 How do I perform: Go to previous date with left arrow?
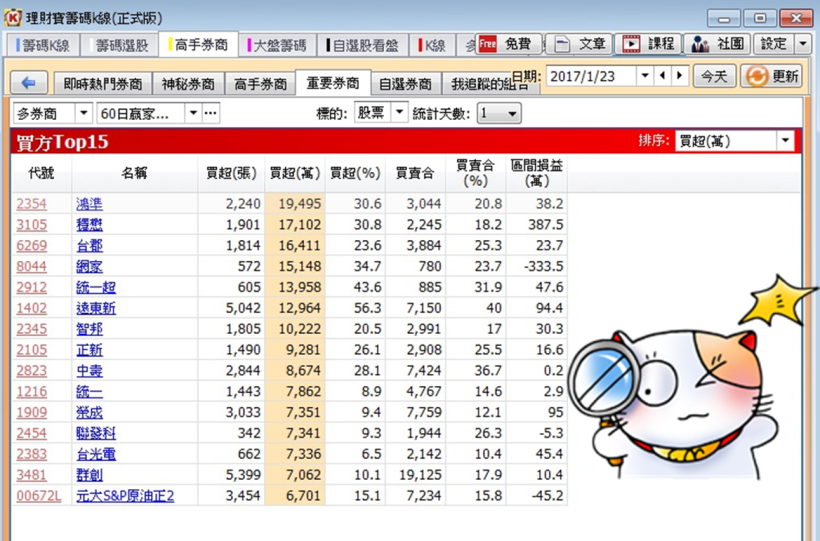[x=663, y=76]
